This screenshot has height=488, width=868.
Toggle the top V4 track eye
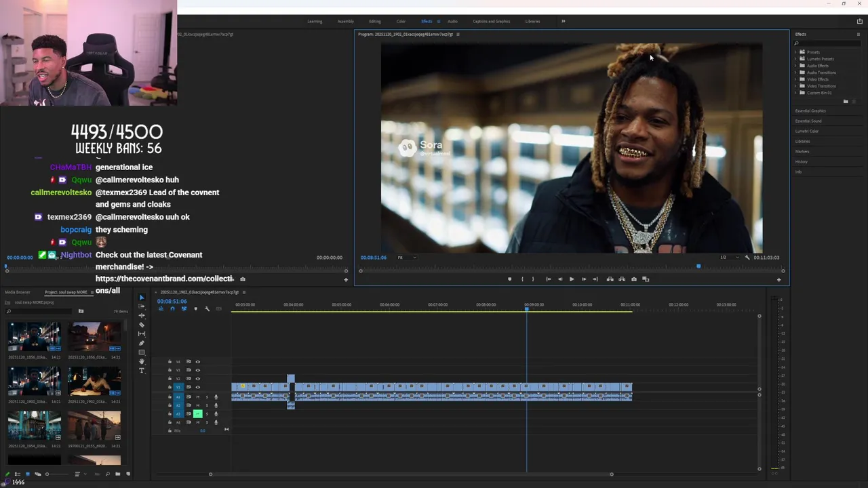coord(198,361)
